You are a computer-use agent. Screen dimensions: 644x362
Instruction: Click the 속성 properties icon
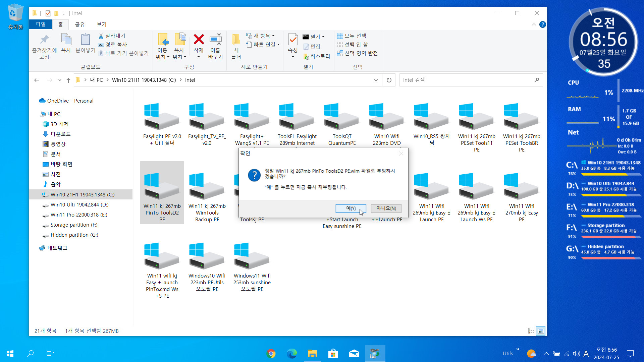[293, 40]
